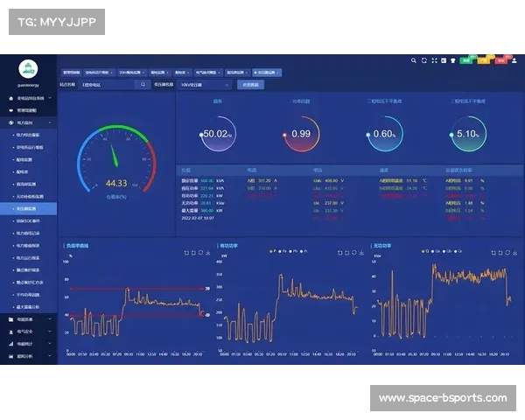Click the search magnifier icon in top header
Screen dimensions: 525x420
(x=413, y=61)
